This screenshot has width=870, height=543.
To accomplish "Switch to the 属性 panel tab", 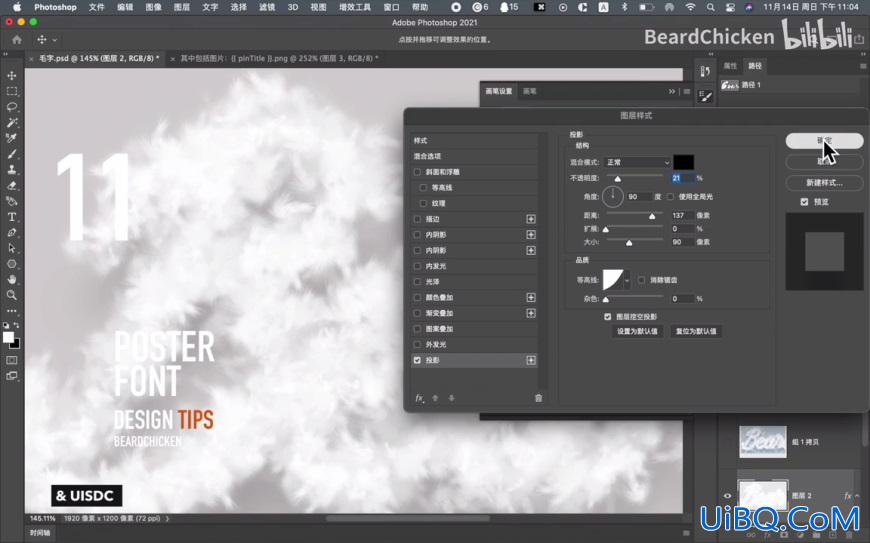I will point(730,66).
